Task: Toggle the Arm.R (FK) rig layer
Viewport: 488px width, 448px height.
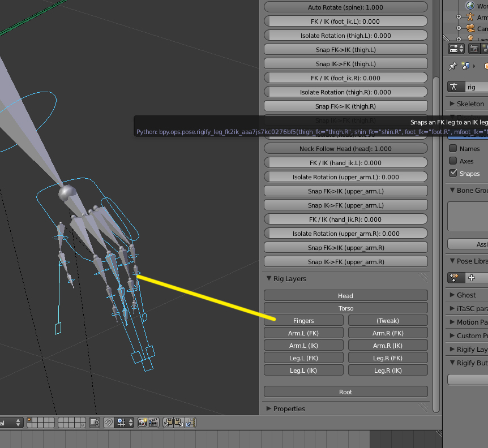Action: click(x=388, y=333)
